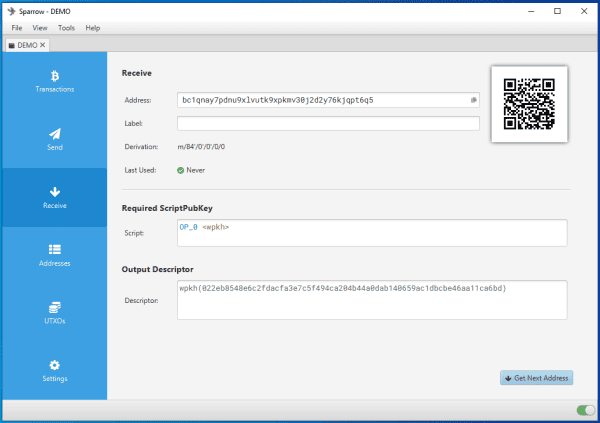
Task: Copy the address using the copy icon
Action: tap(473, 100)
